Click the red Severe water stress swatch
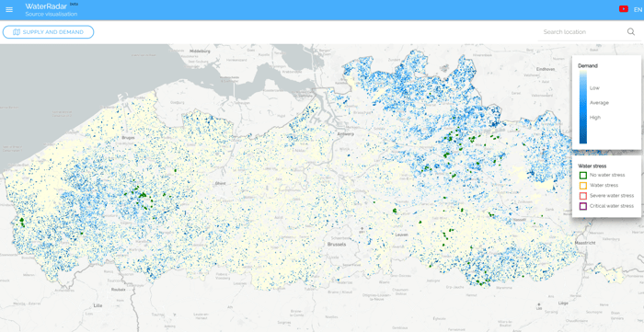 [582, 196]
